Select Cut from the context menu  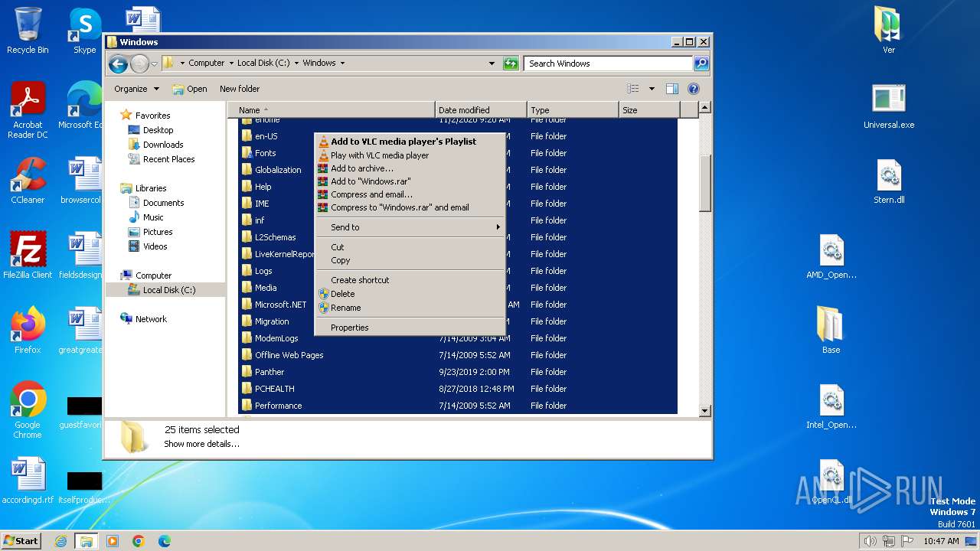[410, 247]
